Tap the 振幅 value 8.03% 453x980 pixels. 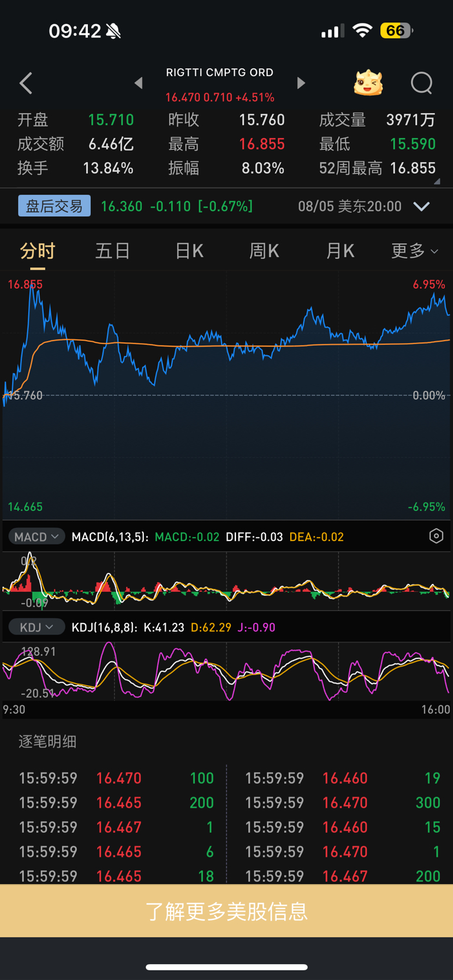tap(263, 169)
